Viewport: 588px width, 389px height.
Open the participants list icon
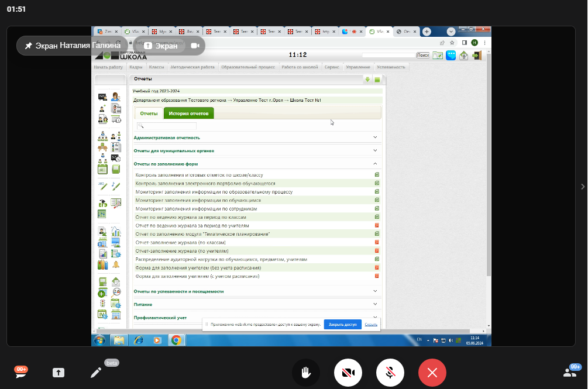pos(570,372)
